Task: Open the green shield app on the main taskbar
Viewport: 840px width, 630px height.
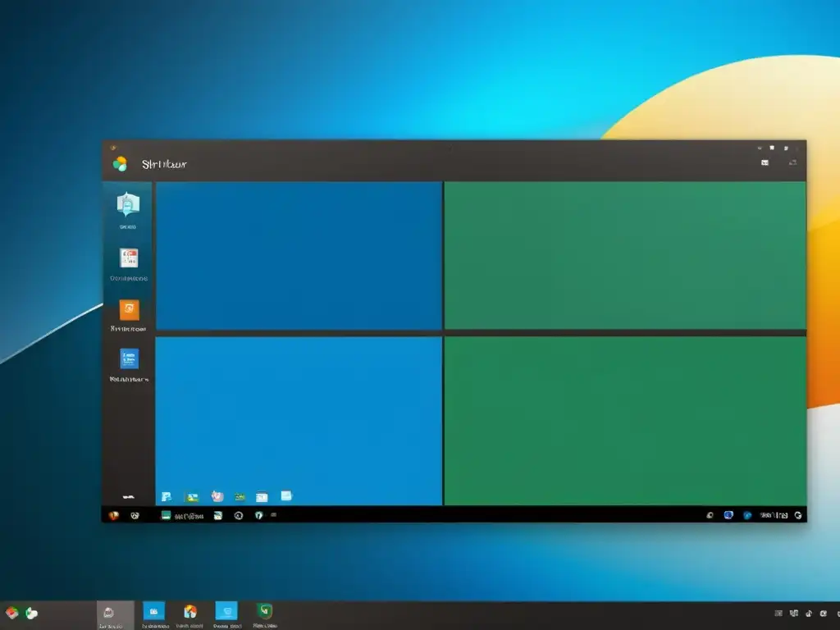Action: point(265,610)
